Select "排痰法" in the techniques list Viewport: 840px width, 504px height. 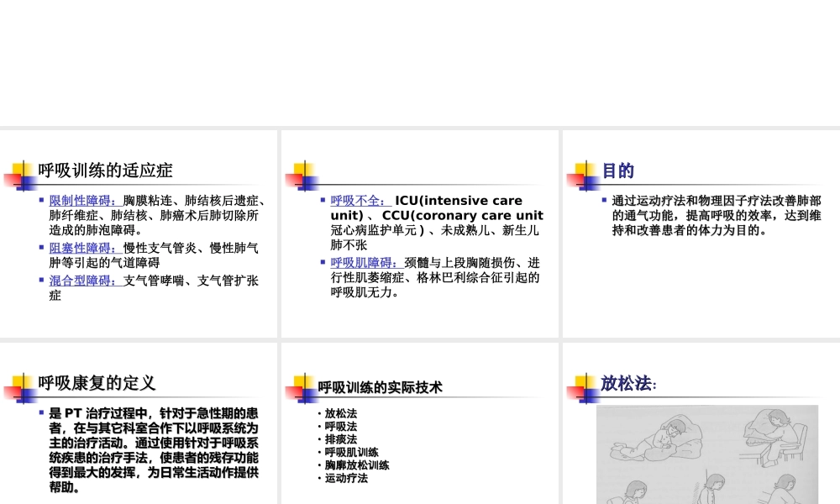339,439
